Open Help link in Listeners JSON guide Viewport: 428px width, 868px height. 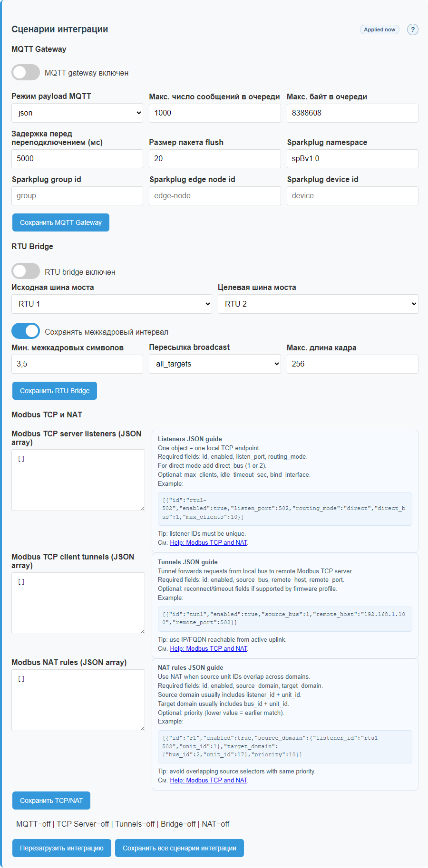[x=208, y=543]
